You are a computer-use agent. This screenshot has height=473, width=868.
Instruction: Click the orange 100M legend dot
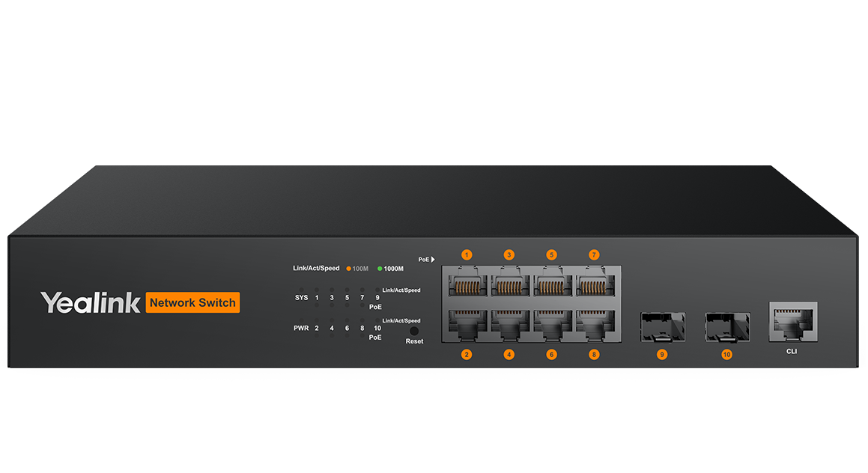tap(349, 269)
